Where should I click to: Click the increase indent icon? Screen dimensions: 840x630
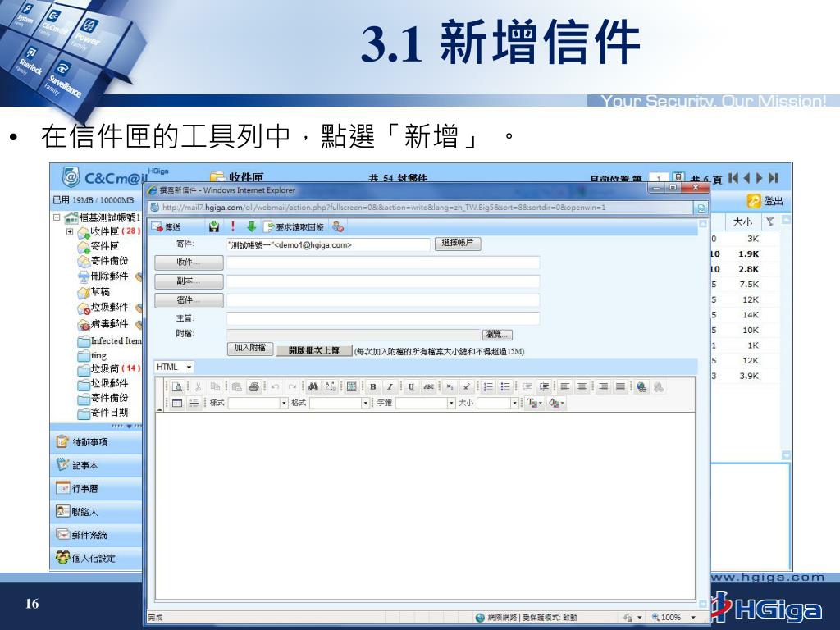tap(544, 387)
